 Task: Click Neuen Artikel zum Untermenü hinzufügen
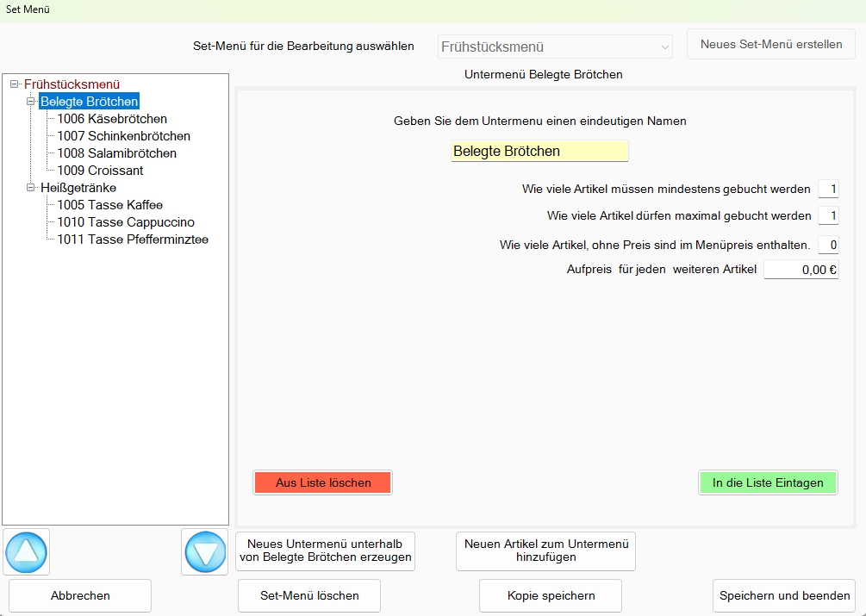545,551
